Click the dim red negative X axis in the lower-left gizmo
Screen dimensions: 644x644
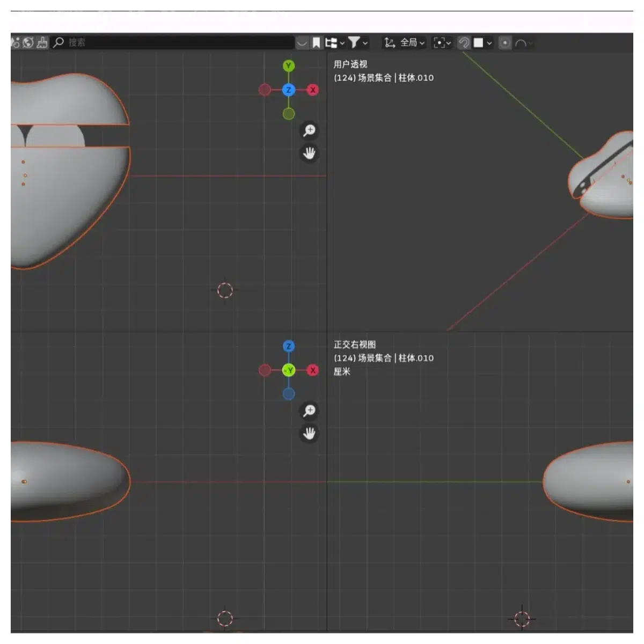tap(265, 370)
